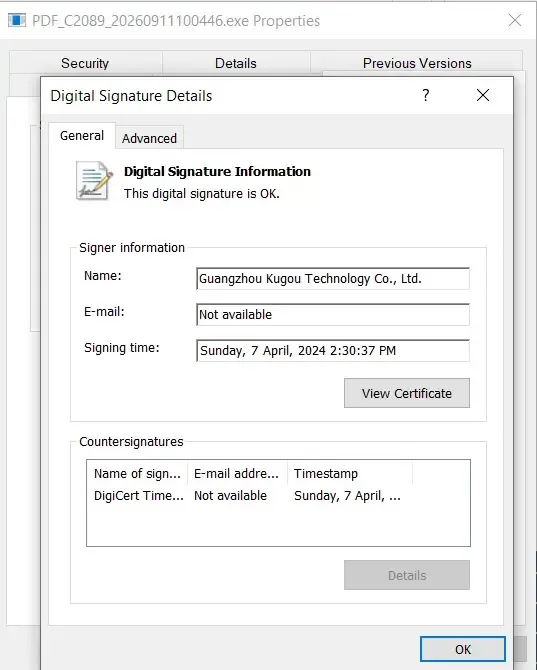This screenshot has width=537, height=670.
Task: Click the Signing time field
Action: click(333, 350)
